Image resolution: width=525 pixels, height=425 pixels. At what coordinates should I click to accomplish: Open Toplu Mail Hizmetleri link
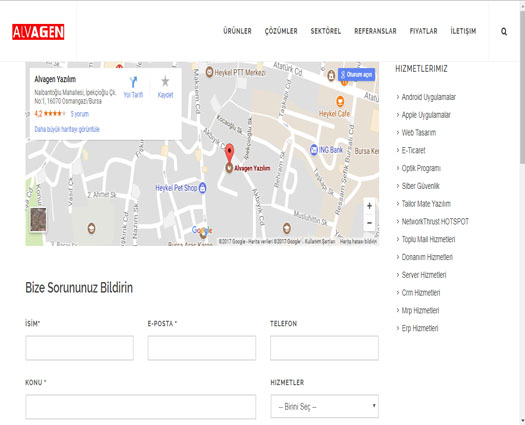pyautogui.click(x=428, y=239)
